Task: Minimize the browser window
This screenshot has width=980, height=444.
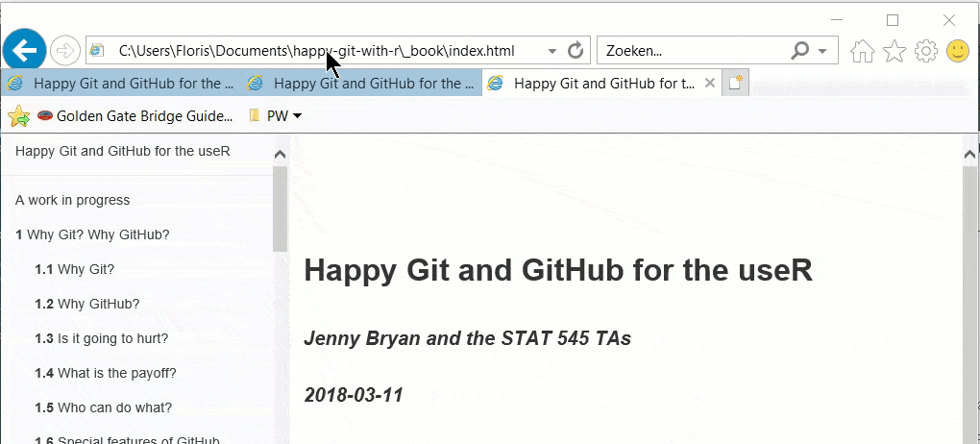Action: [x=836, y=20]
